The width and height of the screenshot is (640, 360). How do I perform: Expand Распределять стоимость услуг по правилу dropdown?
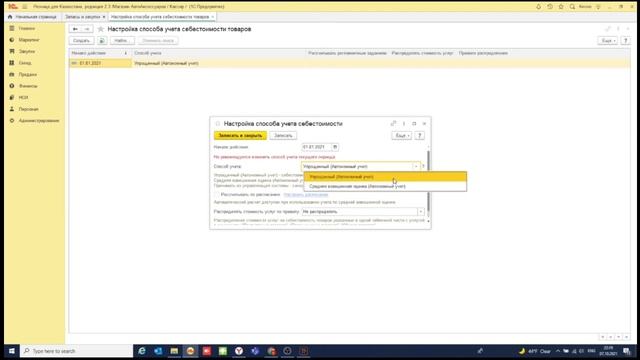(x=420, y=211)
